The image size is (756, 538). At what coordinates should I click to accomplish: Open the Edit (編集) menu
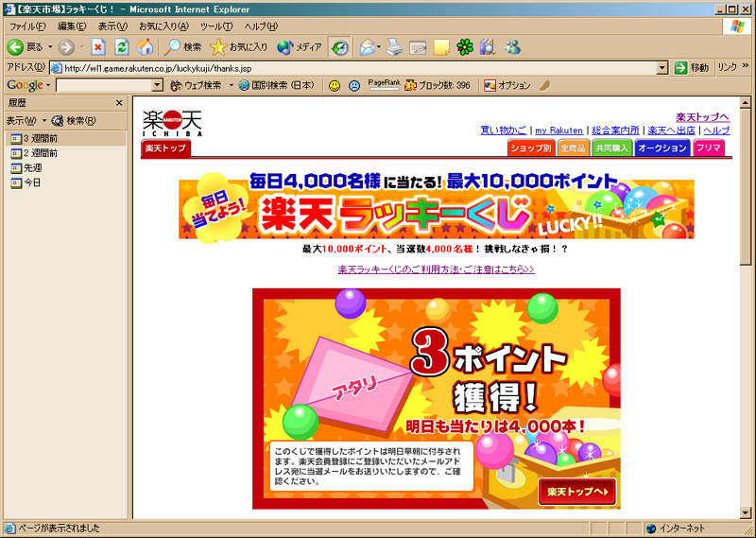pos(72,26)
